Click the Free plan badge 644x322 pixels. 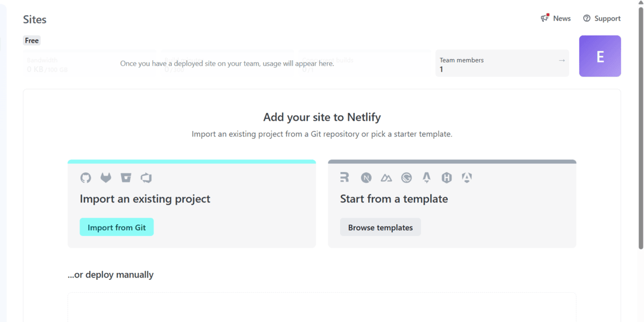click(32, 40)
